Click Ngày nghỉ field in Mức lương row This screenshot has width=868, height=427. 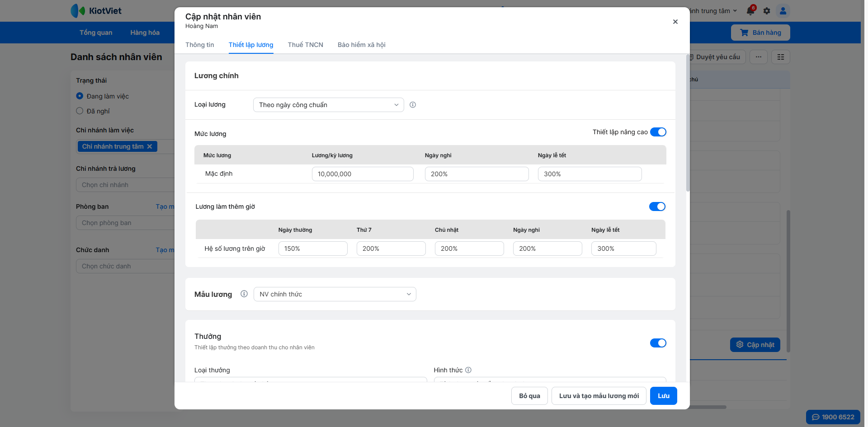point(477,174)
